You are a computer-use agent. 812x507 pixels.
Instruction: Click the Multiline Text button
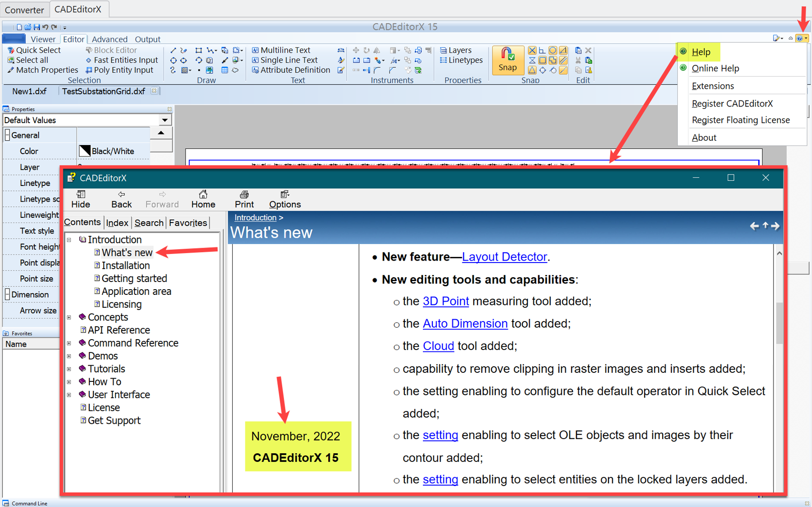coord(281,50)
